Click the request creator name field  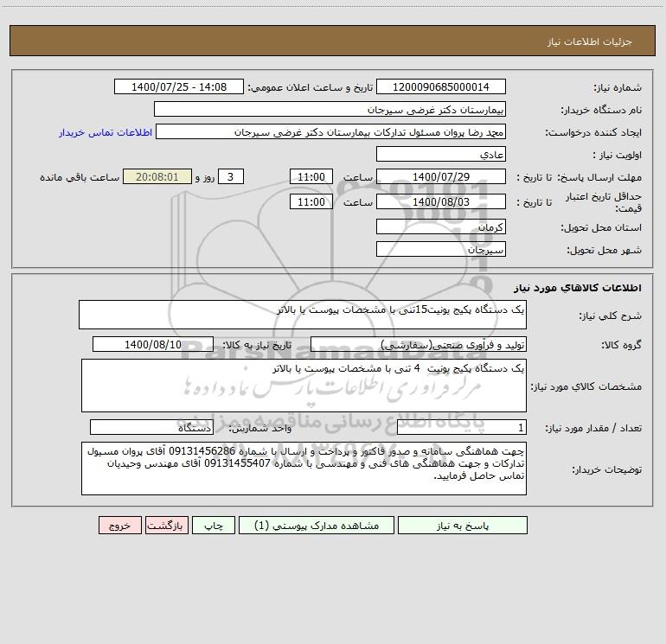331,131
